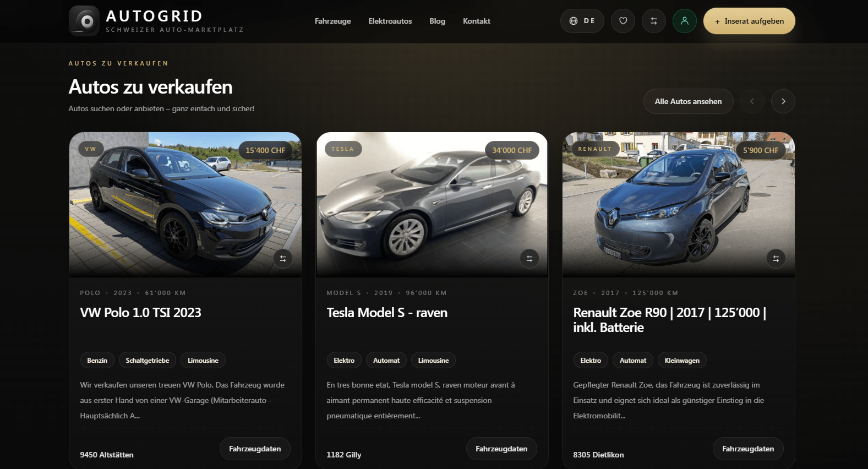Viewport: 868px width, 469px height.
Task: Open the Tesla Model S car photo
Action: [432, 205]
